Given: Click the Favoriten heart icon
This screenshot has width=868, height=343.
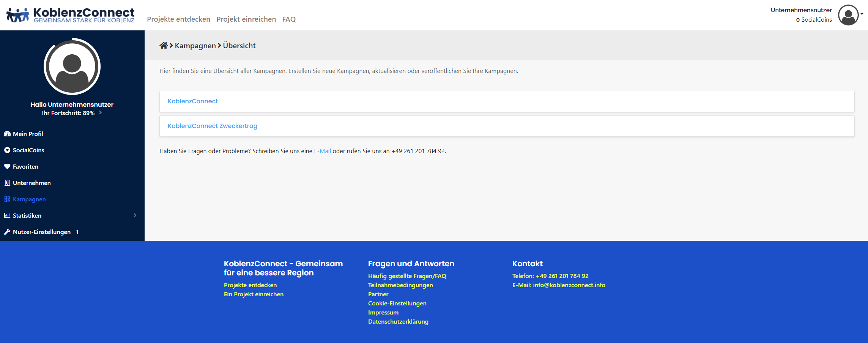Looking at the screenshot, I should (7, 166).
